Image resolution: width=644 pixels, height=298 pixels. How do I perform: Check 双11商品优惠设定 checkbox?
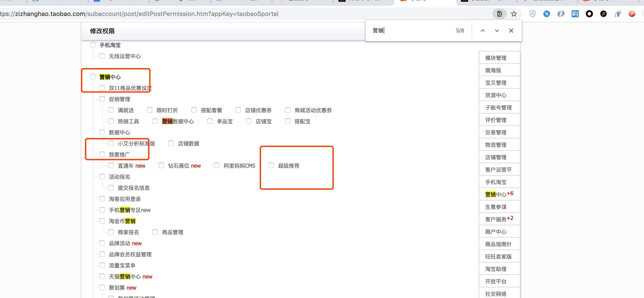(102, 88)
